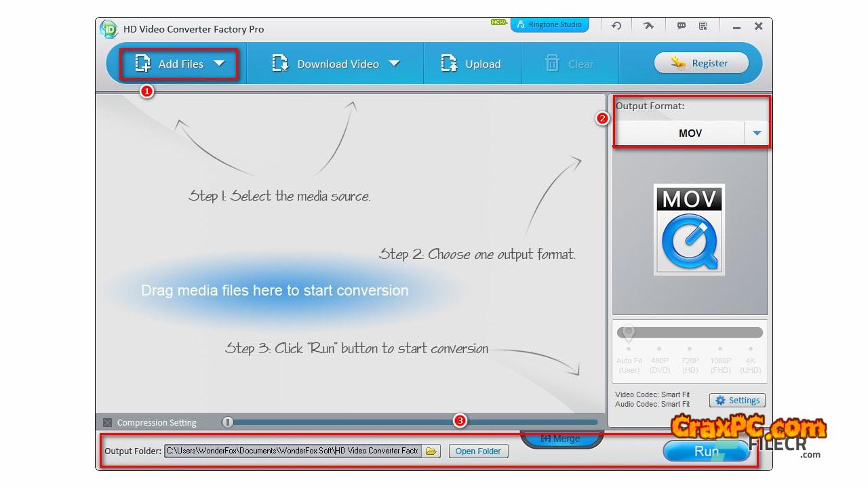Click the document list icon in title bar
The height and width of the screenshot is (488, 868).
[703, 26]
